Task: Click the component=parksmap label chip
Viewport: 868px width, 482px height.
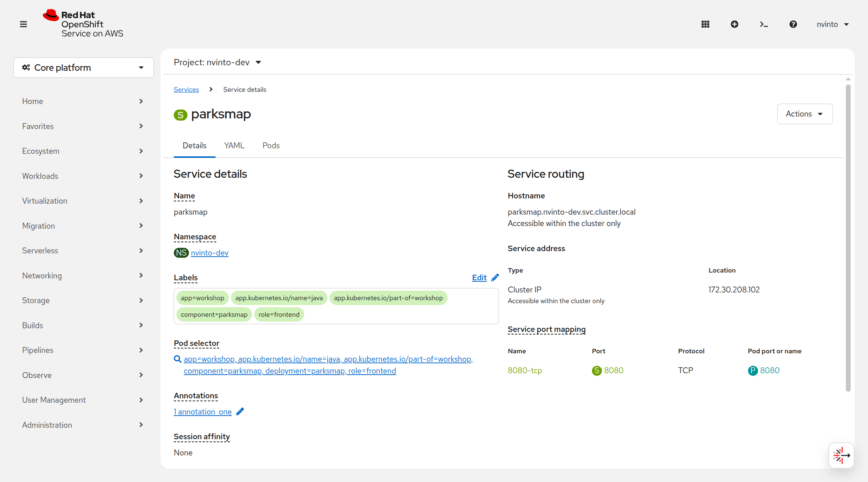Action: 214,315
